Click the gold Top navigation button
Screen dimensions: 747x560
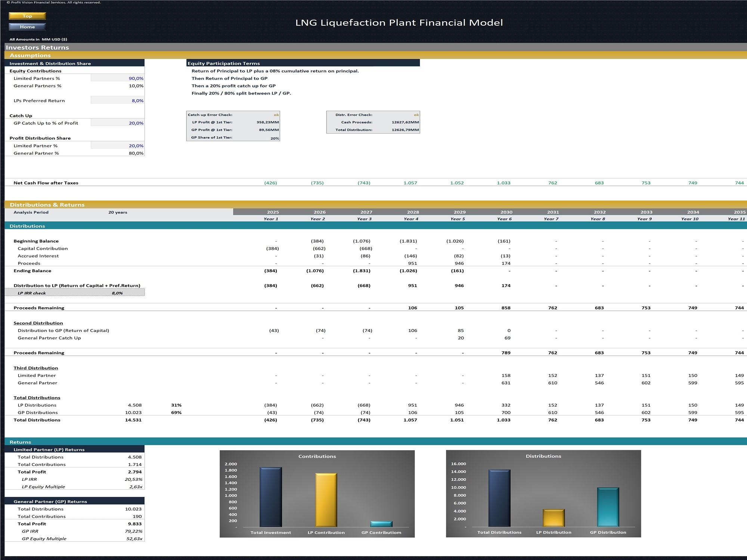point(27,16)
